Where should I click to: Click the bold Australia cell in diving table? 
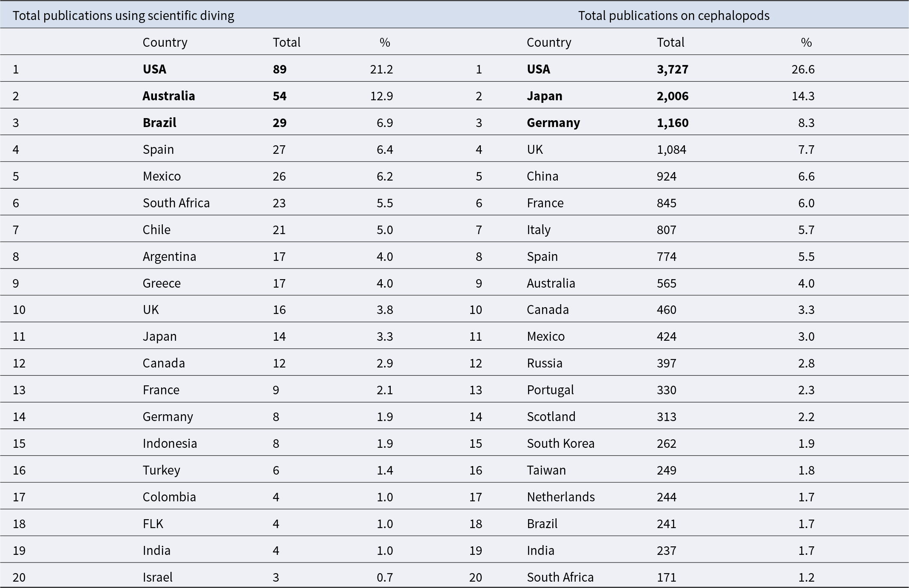coord(169,96)
